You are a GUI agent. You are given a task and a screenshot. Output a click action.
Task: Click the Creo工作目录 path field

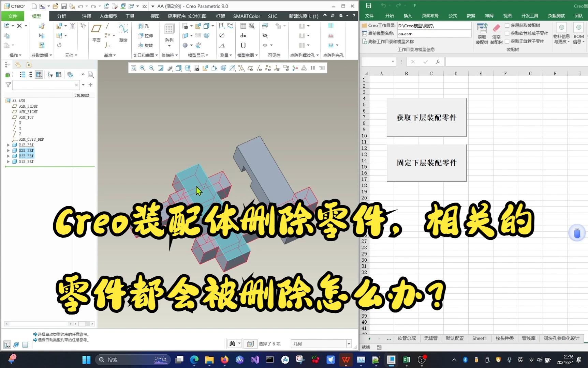[434, 26]
